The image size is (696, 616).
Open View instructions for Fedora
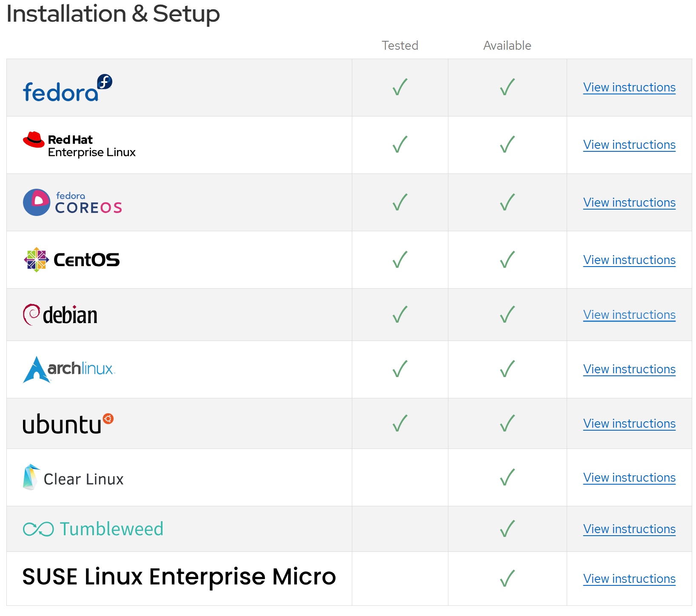tap(629, 88)
